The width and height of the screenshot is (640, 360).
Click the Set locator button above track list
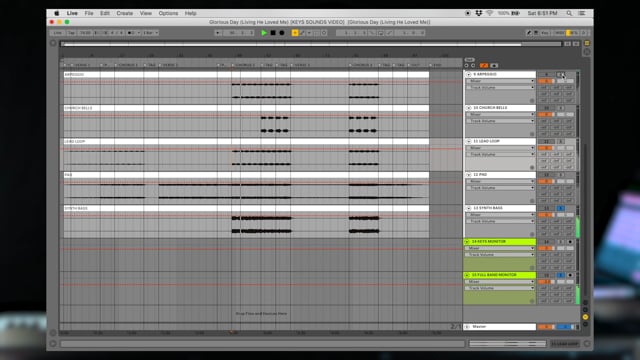(x=469, y=60)
